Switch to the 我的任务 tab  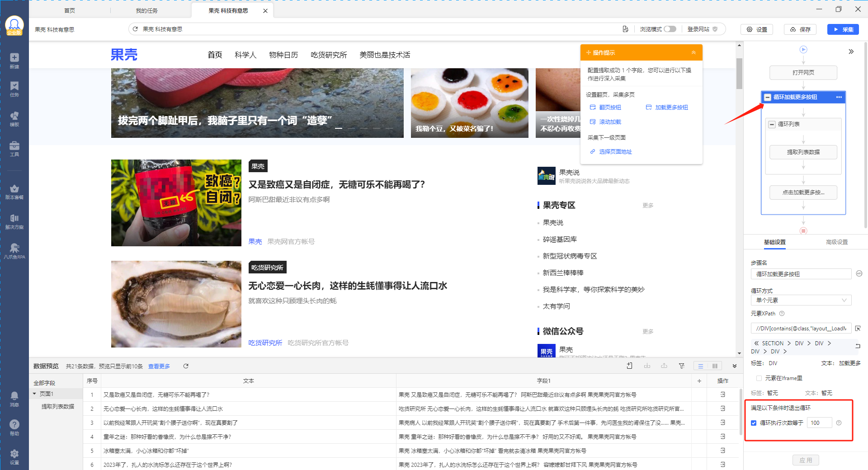pos(147,10)
